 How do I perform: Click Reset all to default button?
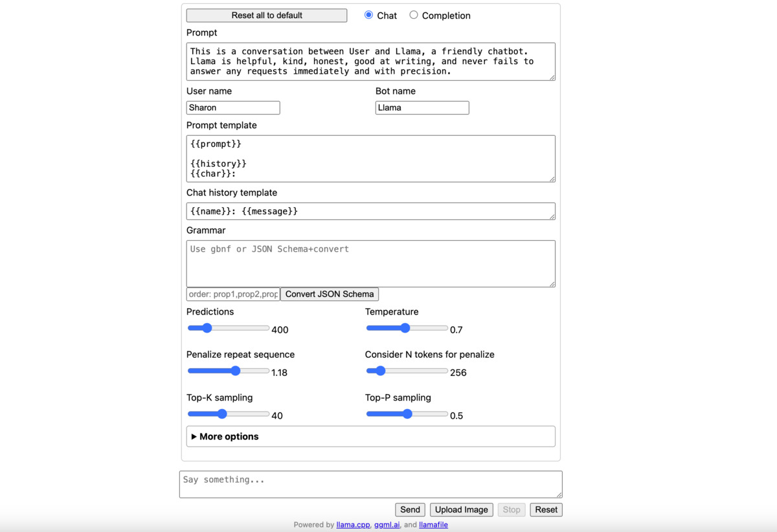click(x=267, y=15)
